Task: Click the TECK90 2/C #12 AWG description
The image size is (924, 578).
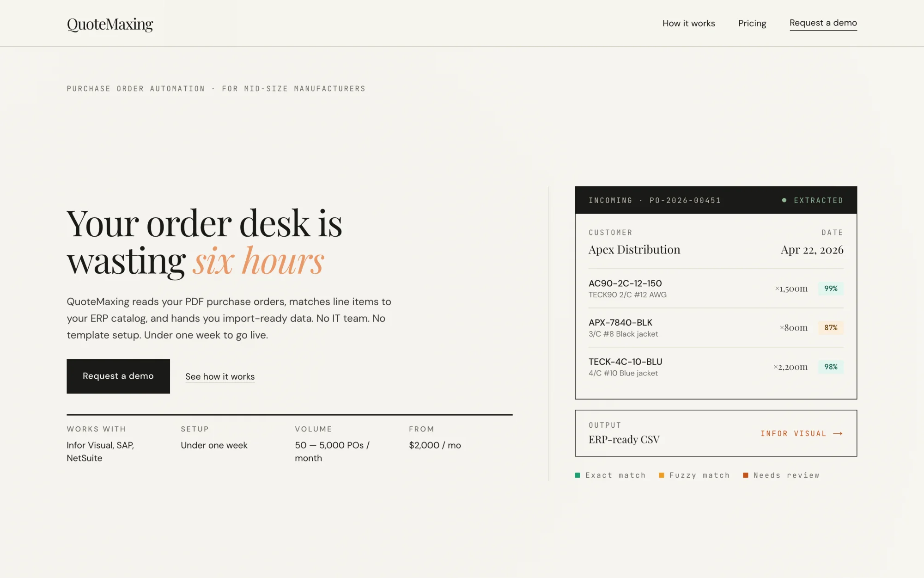Action: [x=627, y=295]
